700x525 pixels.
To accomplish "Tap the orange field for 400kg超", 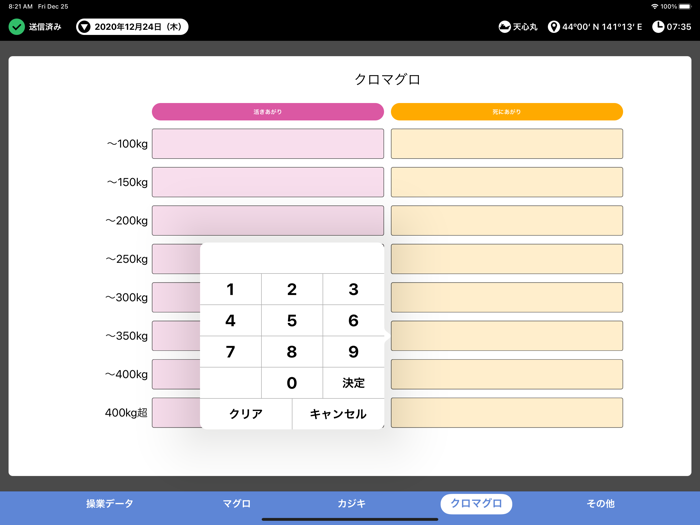I will pos(507,412).
